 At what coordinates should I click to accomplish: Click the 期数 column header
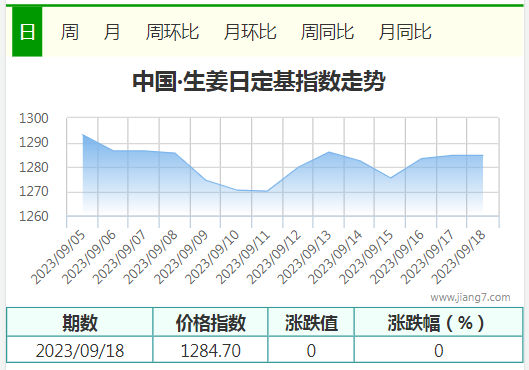point(80,322)
